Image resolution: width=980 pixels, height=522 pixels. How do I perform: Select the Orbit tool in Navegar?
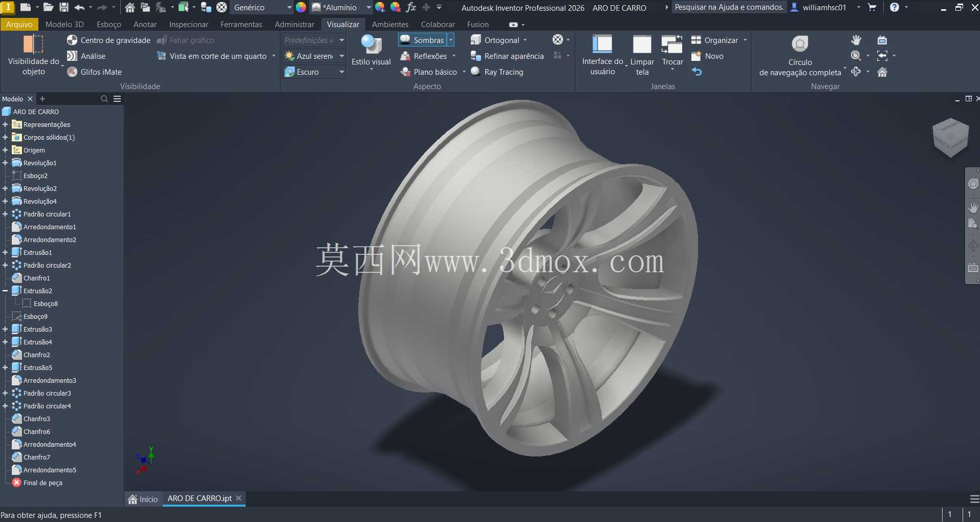856,72
